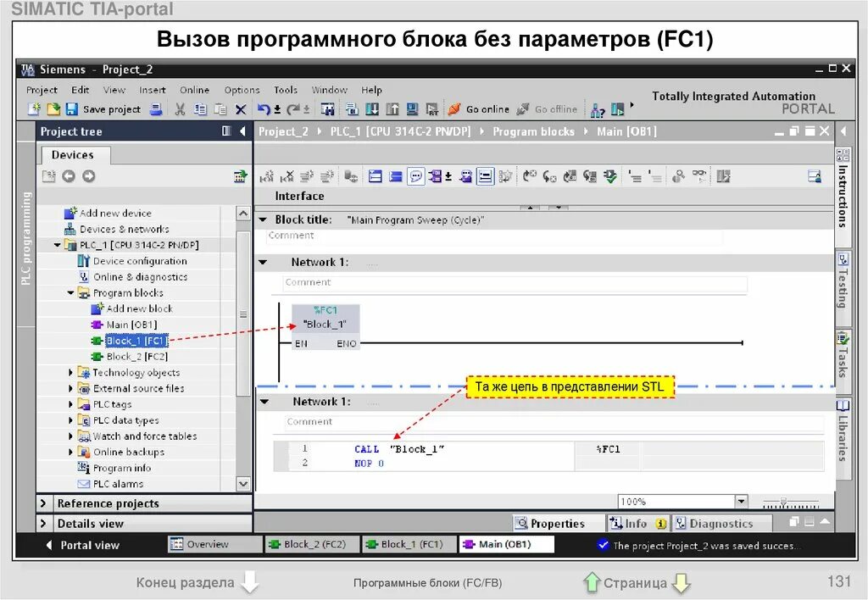This screenshot has width=868, height=600.
Task: Expand the External source files folder
Action: pos(70,389)
